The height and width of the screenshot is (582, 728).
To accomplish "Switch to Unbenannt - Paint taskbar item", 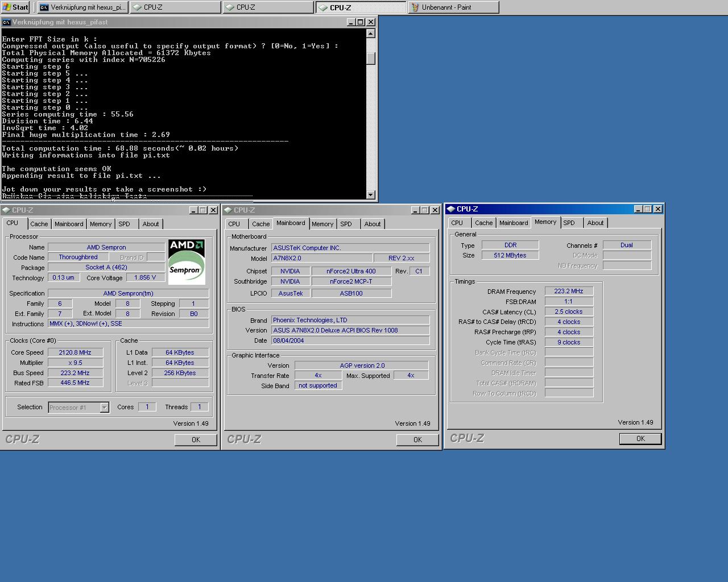I will point(454,7).
